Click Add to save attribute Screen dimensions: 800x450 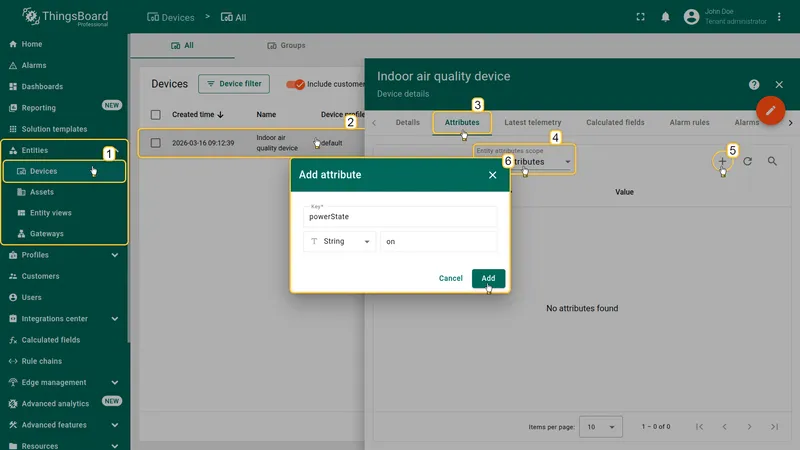pos(488,279)
